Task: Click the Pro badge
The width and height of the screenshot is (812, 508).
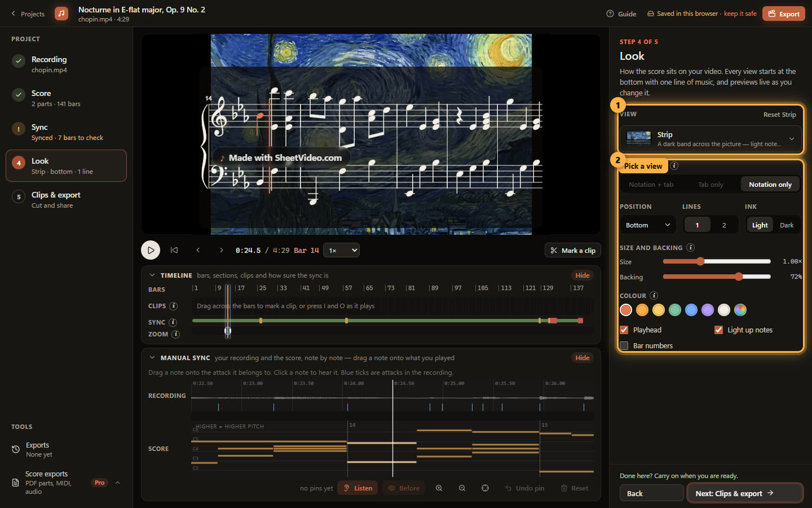Action: [x=100, y=483]
